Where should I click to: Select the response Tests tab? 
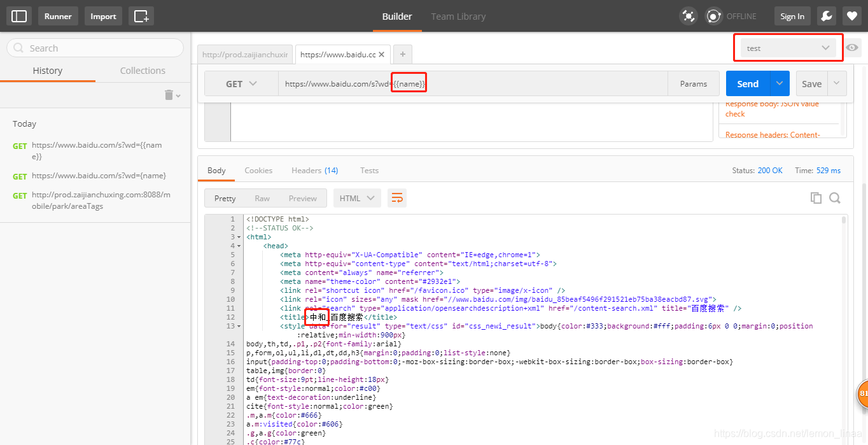pyautogui.click(x=369, y=170)
